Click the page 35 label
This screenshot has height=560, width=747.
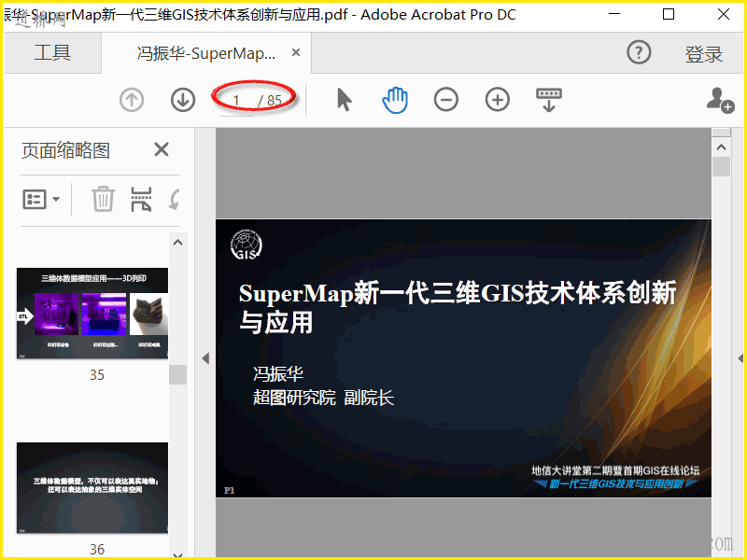(x=97, y=375)
